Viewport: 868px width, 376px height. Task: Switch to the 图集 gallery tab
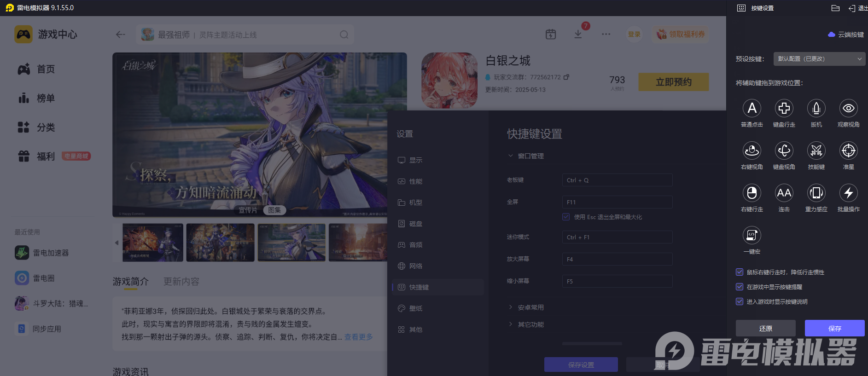tap(274, 210)
